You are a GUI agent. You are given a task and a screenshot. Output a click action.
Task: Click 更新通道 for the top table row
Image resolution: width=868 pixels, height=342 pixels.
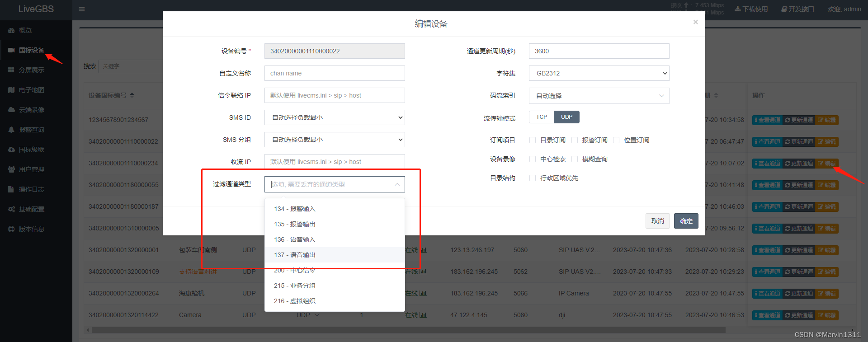pyautogui.click(x=799, y=120)
